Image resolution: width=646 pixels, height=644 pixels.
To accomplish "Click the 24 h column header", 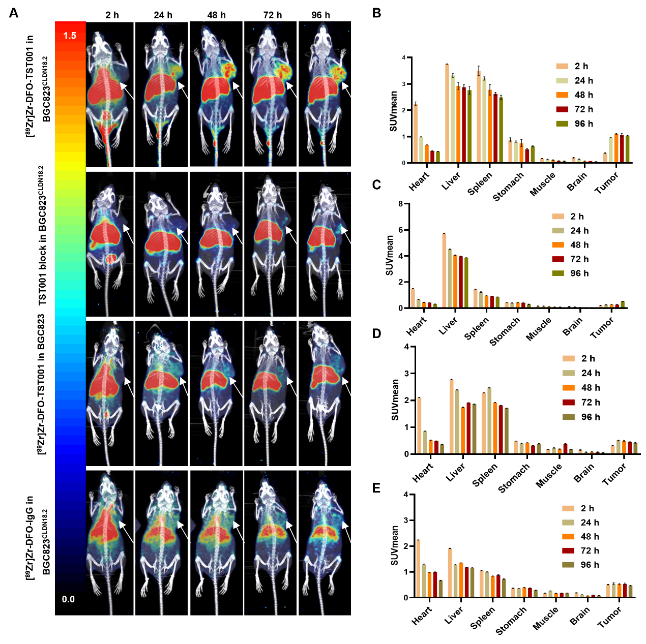I will (163, 15).
